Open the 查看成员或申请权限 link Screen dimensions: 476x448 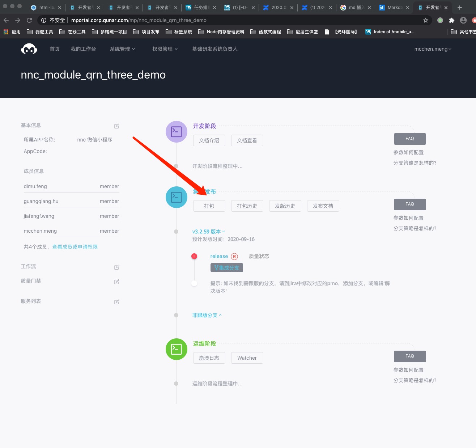click(x=75, y=247)
